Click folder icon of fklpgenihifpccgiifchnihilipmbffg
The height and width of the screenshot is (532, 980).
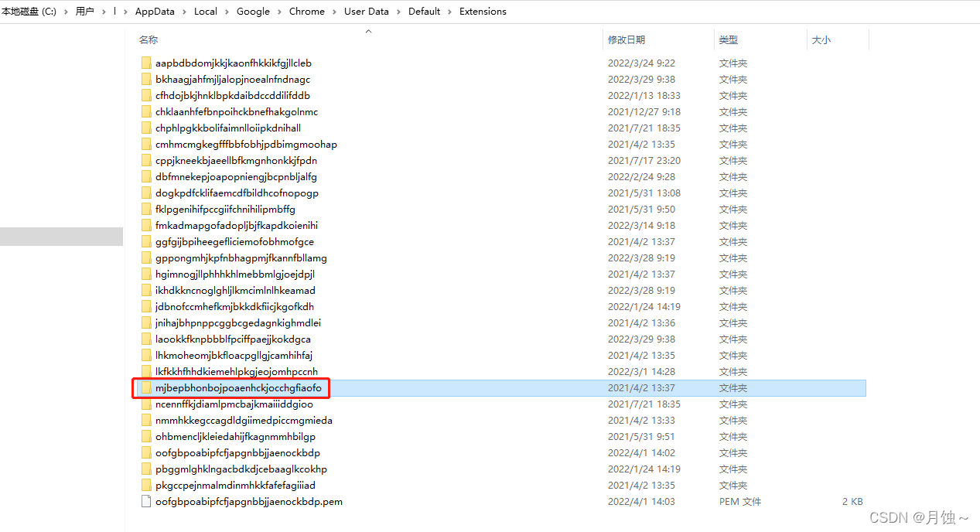pos(146,210)
